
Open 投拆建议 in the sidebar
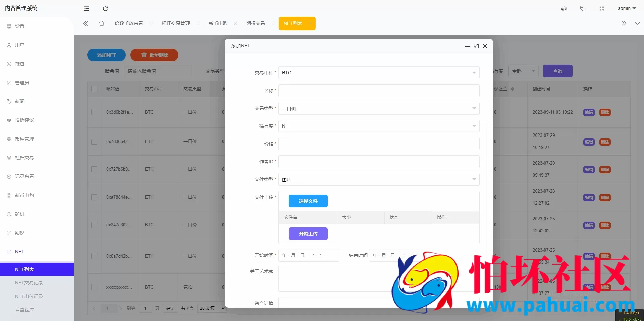[37, 120]
